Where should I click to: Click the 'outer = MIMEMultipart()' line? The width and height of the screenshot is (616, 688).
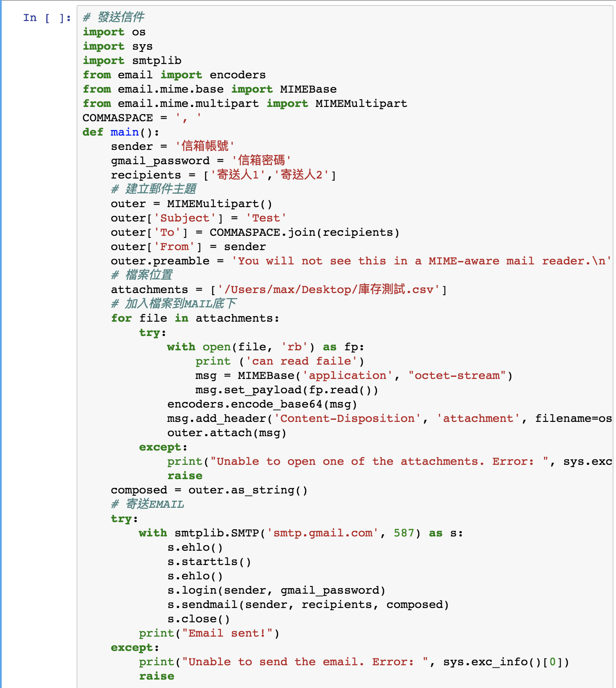pyautogui.click(x=191, y=204)
